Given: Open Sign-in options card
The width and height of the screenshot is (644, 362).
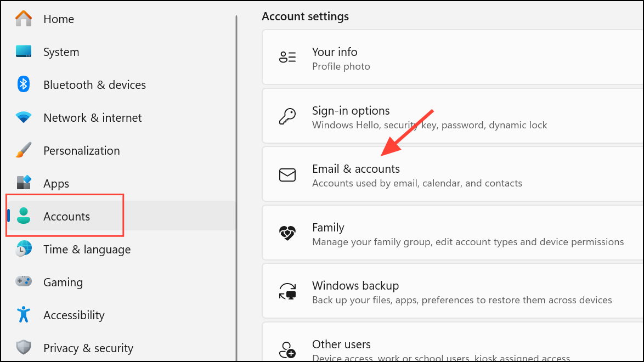Looking at the screenshot, I should tap(453, 116).
